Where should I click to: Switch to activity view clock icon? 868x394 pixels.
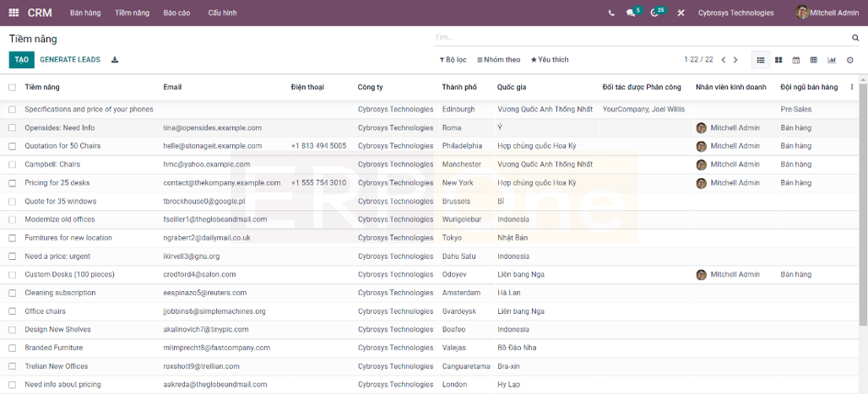pos(849,60)
